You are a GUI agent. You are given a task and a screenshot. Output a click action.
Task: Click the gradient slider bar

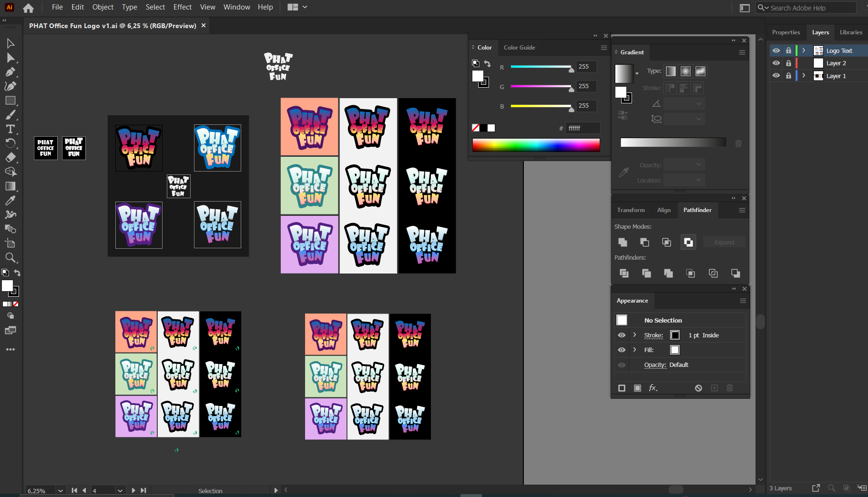click(673, 142)
